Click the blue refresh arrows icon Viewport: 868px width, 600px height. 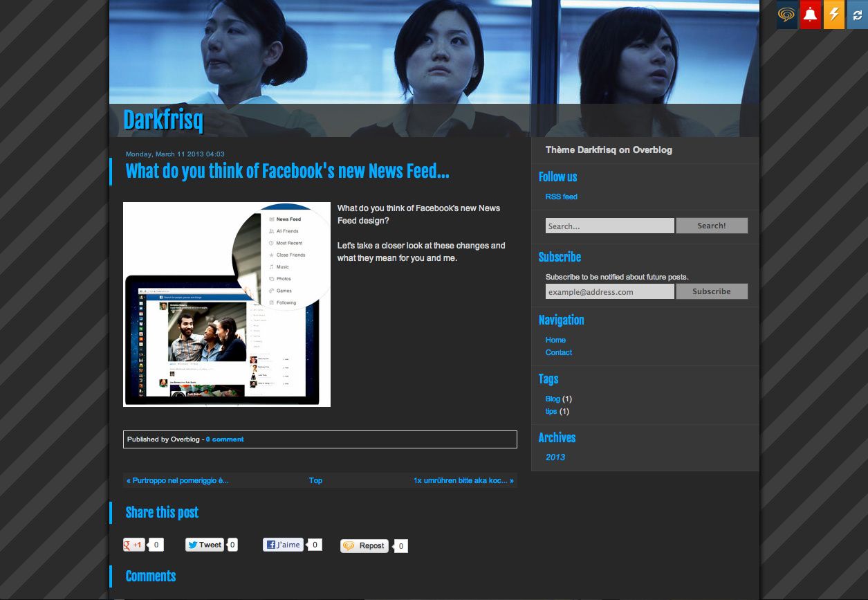[858, 15]
